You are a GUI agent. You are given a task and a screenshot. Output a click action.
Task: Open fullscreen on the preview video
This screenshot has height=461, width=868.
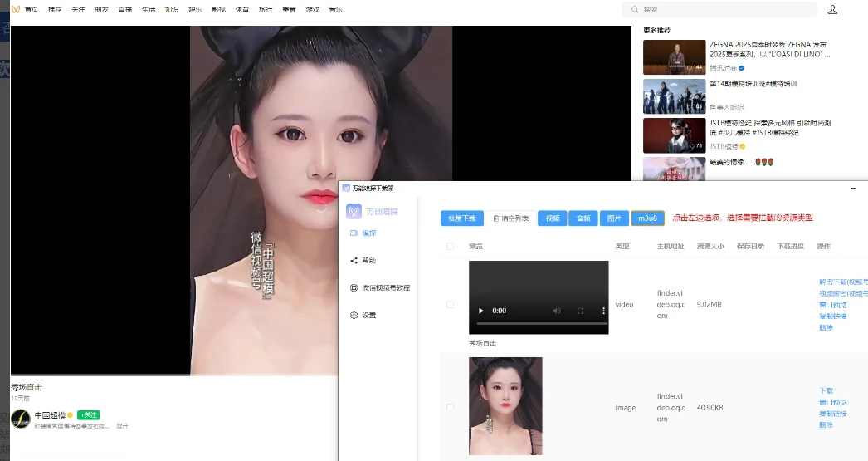tap(580, 311)
